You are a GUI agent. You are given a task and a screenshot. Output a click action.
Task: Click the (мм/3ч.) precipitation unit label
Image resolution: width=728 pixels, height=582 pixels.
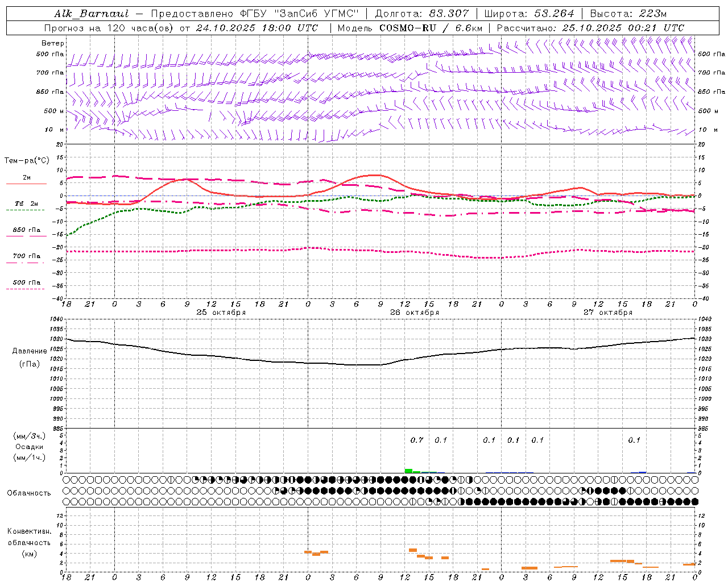coord(30,436)
